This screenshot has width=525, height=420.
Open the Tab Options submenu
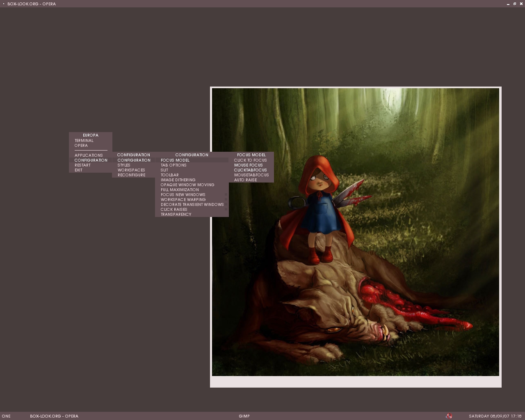[x=192, y=165]
